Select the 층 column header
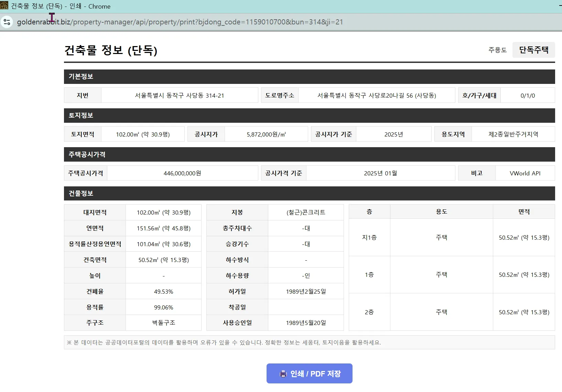Image resolution: width=562 pixels, height=392 pixels. coord(369,211)
